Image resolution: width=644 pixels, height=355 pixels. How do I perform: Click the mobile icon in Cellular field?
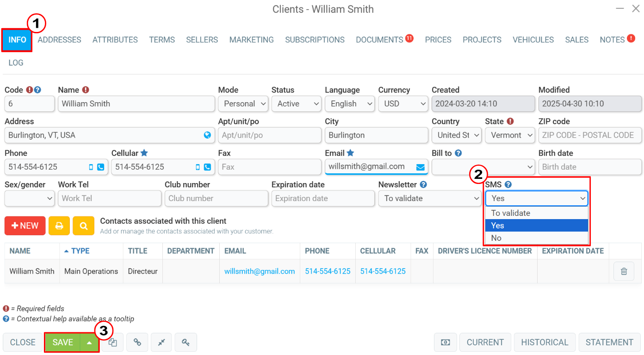tap(198, 167)
